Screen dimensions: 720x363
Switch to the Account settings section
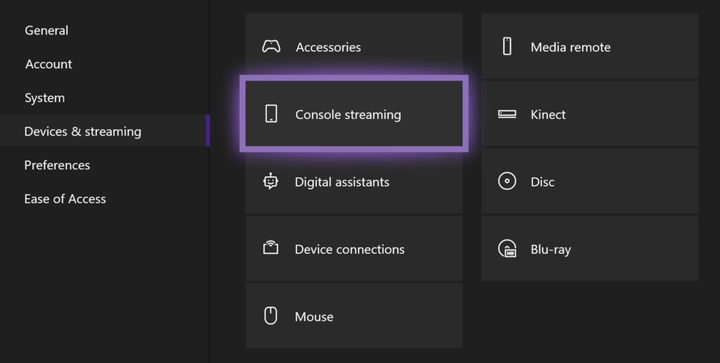[49, 64]
